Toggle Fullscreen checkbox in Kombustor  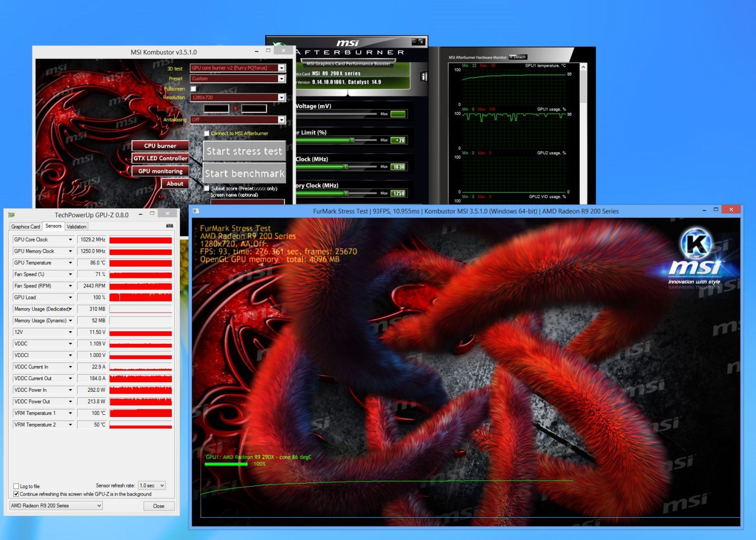coord(193,89)
